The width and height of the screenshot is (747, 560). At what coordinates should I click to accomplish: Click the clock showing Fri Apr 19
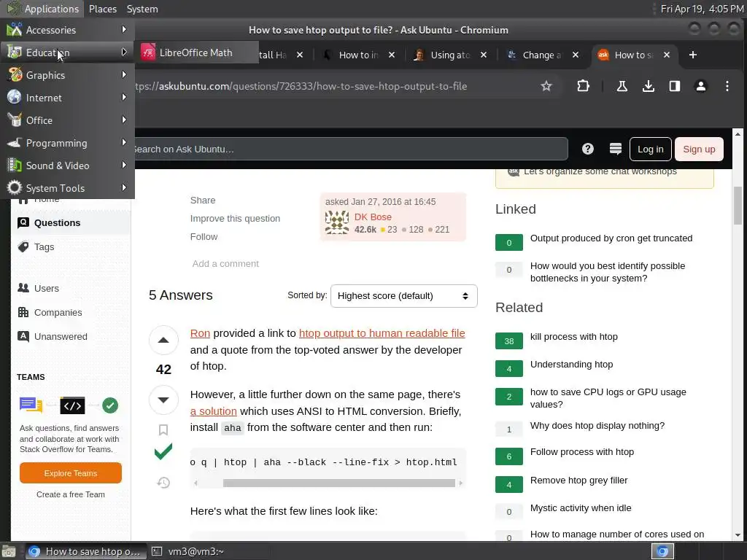pos(702,9)
